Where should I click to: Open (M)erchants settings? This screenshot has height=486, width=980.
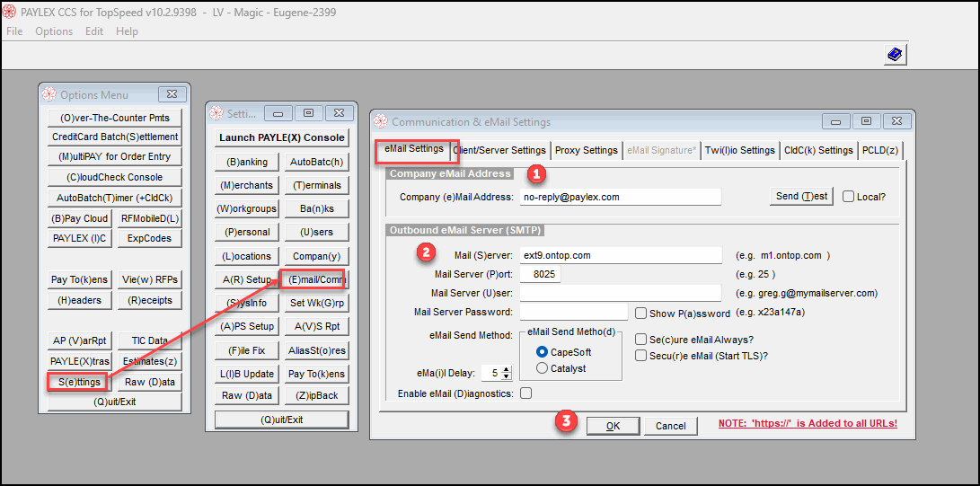click(x=246, y=185)
